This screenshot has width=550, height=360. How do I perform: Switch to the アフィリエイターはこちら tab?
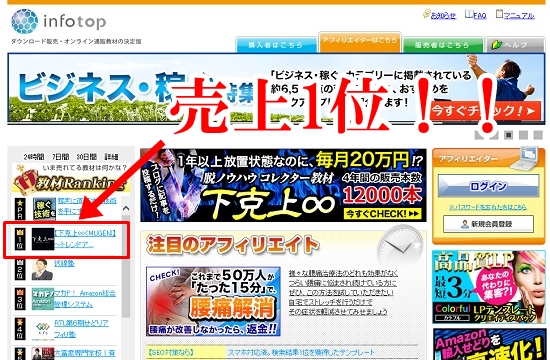click(360, 42)
